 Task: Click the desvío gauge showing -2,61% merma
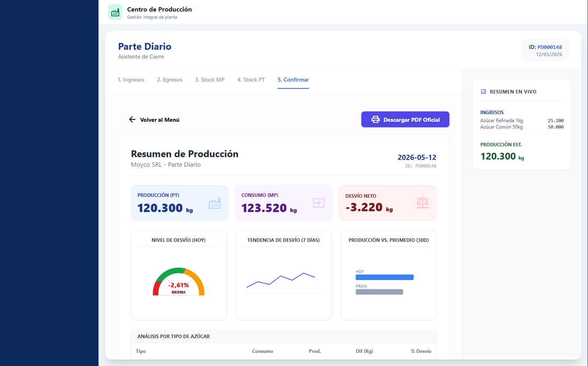(x=179, y=282)
